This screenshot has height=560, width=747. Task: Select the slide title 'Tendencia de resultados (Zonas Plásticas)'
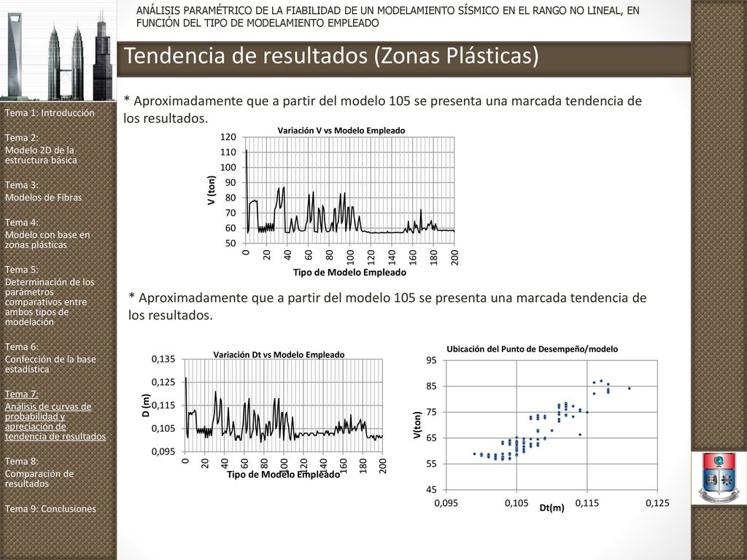click(332, 55)
